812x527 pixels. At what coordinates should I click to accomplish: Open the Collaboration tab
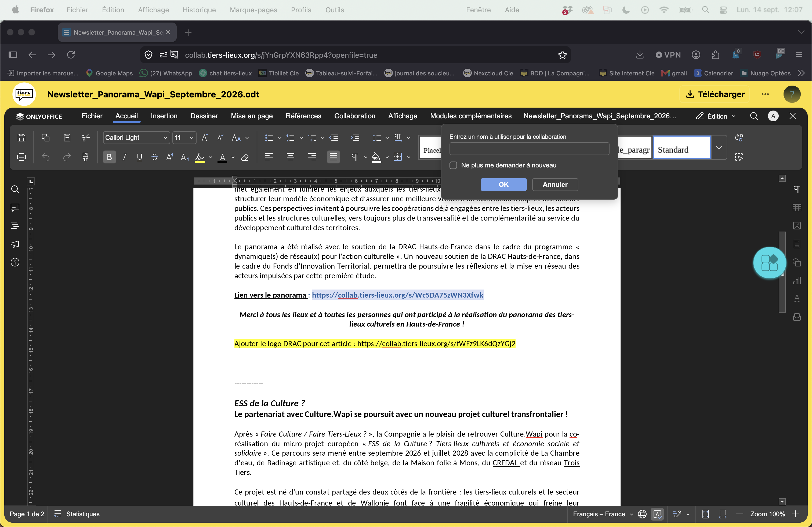(354, 116)
